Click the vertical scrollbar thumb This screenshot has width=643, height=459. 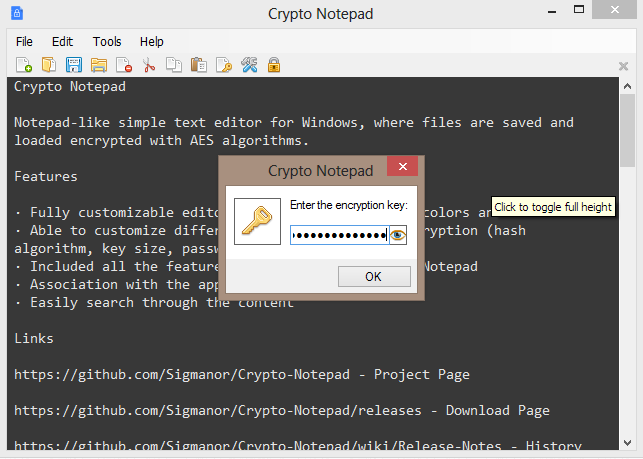tap(627, 130)
